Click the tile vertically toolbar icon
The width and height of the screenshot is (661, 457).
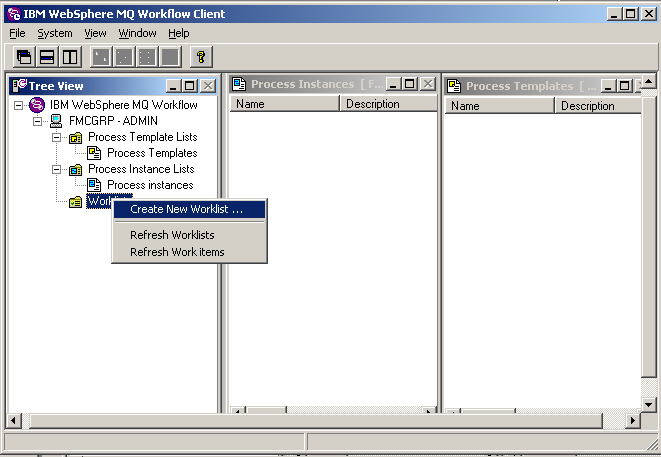(x=70, y=57)
